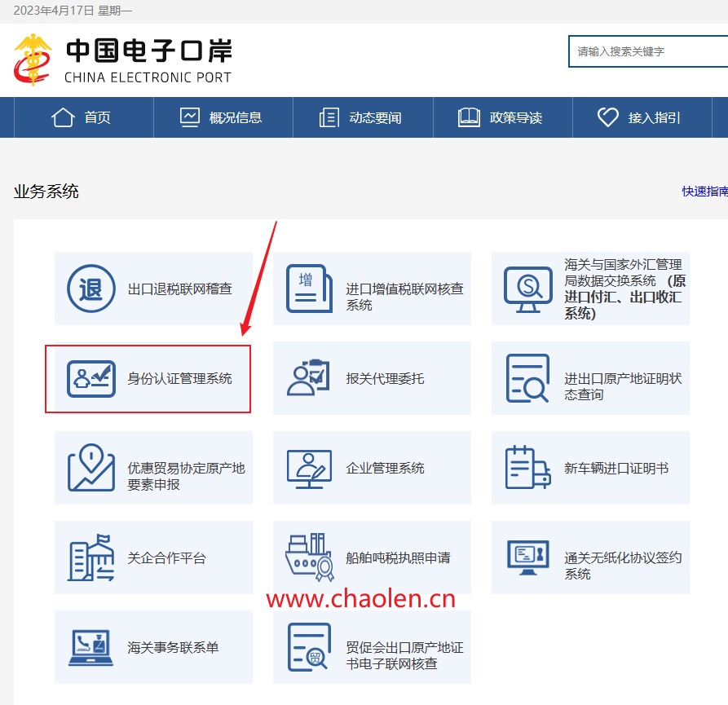Select 政策导读 in the navigation bar
728x705 pixels.
pos(501,117)
